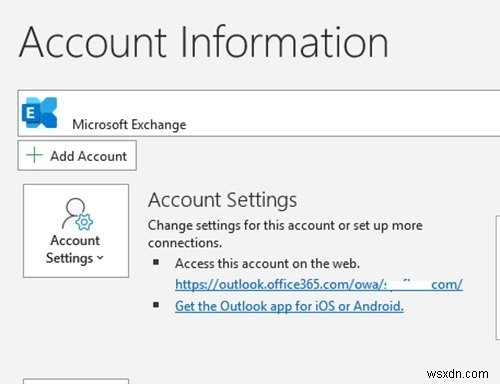Open the Account Settings dropdown button
Viewport: 500px width, 384px height.
pyautogui.click(x=76, y=231)
